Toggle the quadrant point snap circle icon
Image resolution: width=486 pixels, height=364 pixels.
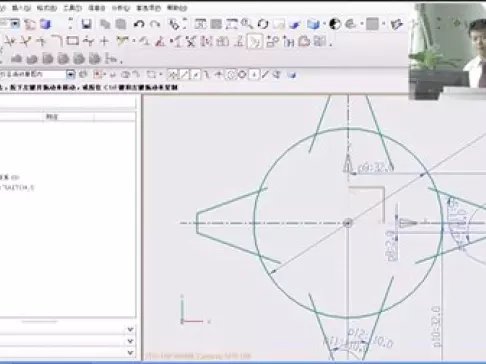click(242, 75)
